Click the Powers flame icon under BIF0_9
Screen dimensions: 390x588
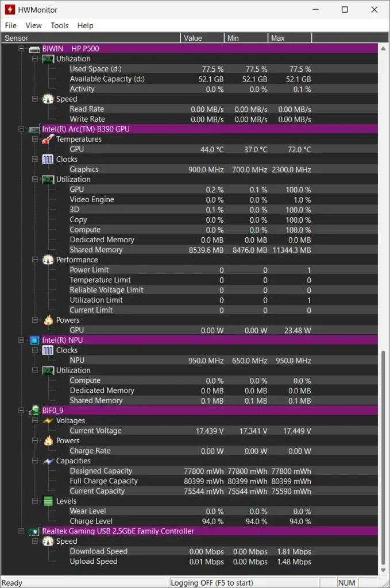(x=48, y=440)
